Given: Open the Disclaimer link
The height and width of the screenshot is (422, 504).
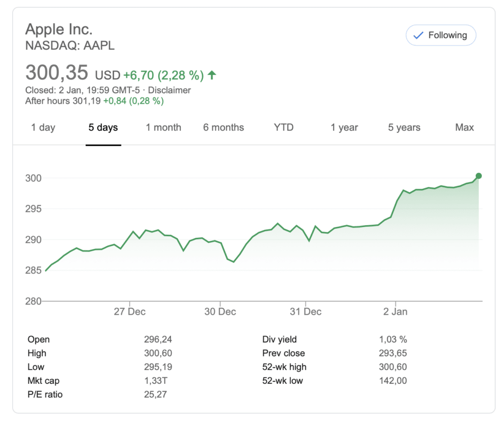Looking at the screenshot, I should pos(169,90).
